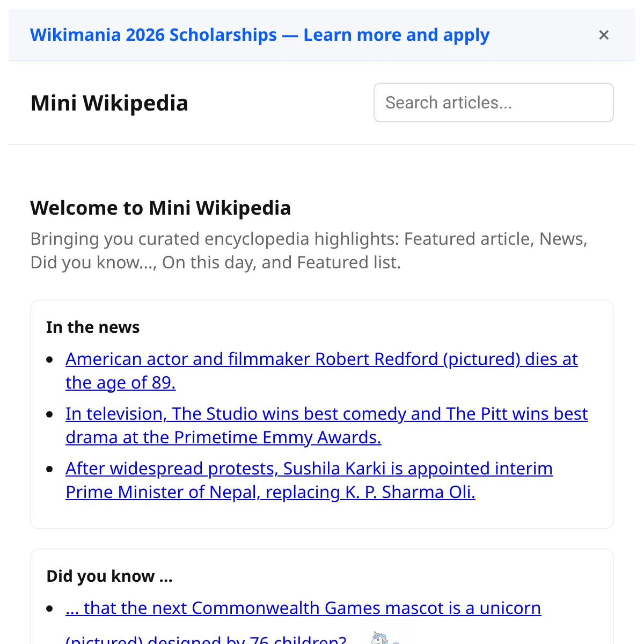Click bullet beside Commonwealth Games item
This screenshot has width=644, height=644.
click(50, 609)
